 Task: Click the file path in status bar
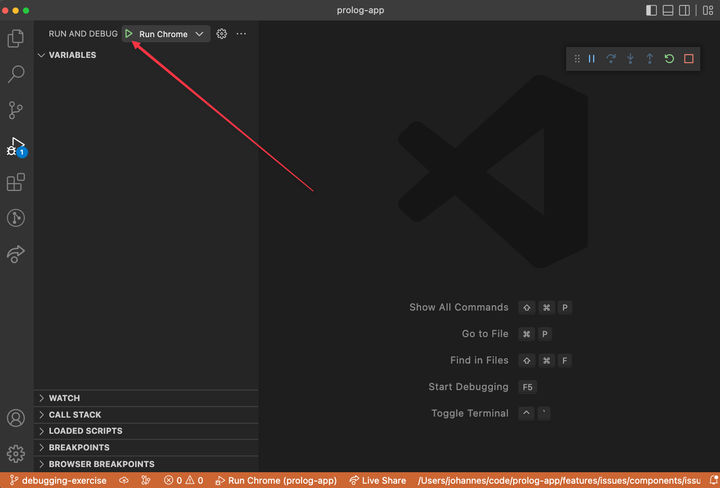pyautogui.click(x=559, y=481)
